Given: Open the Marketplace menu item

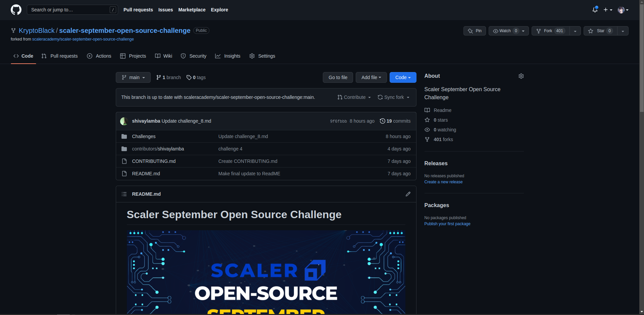Looking at the screenshot, I should pyautogui.click(x=192, y=10).
